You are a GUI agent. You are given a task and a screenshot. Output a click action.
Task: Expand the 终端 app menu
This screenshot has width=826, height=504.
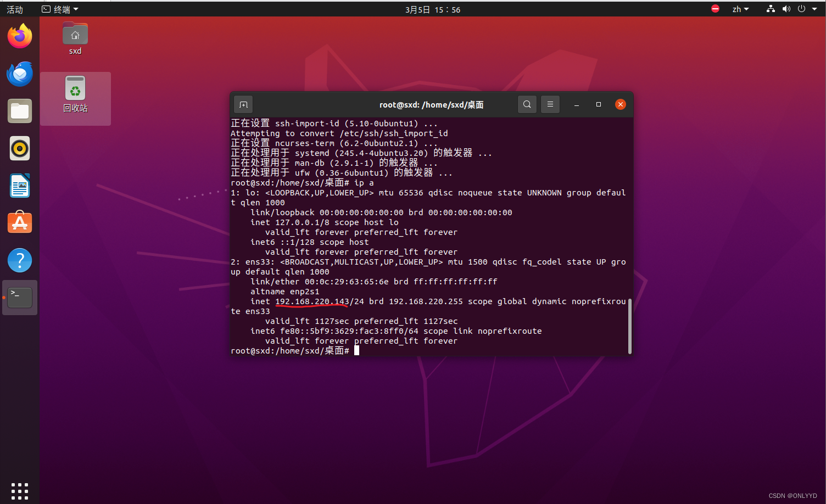pos(60,9)
